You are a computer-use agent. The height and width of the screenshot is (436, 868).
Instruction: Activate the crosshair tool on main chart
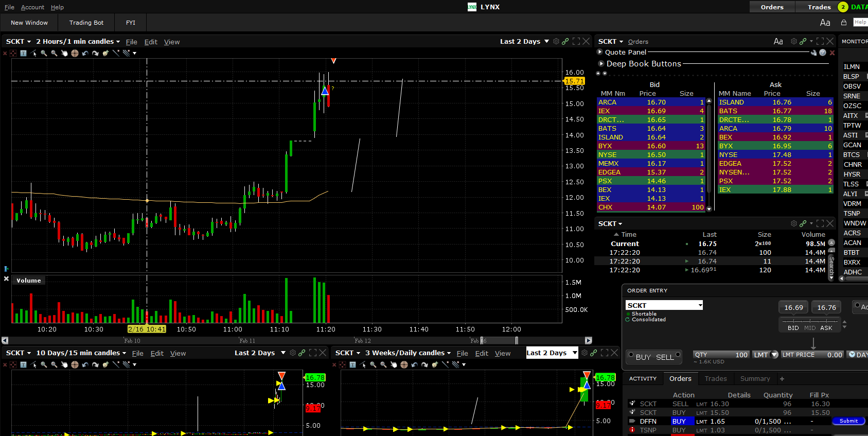pyautogui.click(x=75, y=53)
